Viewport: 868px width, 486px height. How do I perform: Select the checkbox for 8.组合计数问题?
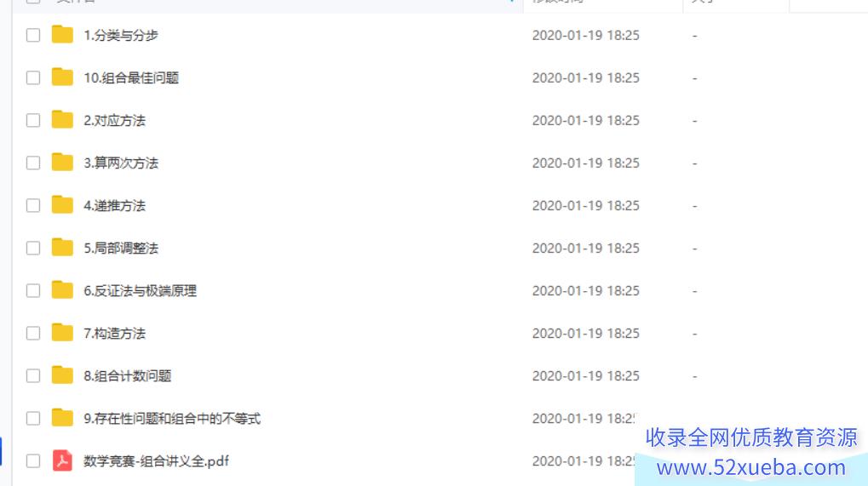click(x=33, y=376)
